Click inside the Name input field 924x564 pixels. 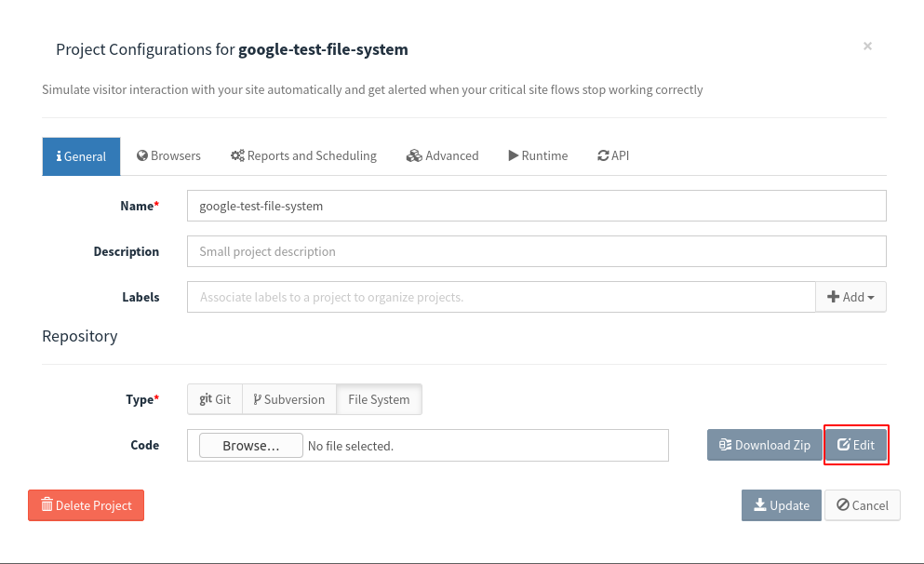coord(536,206)
